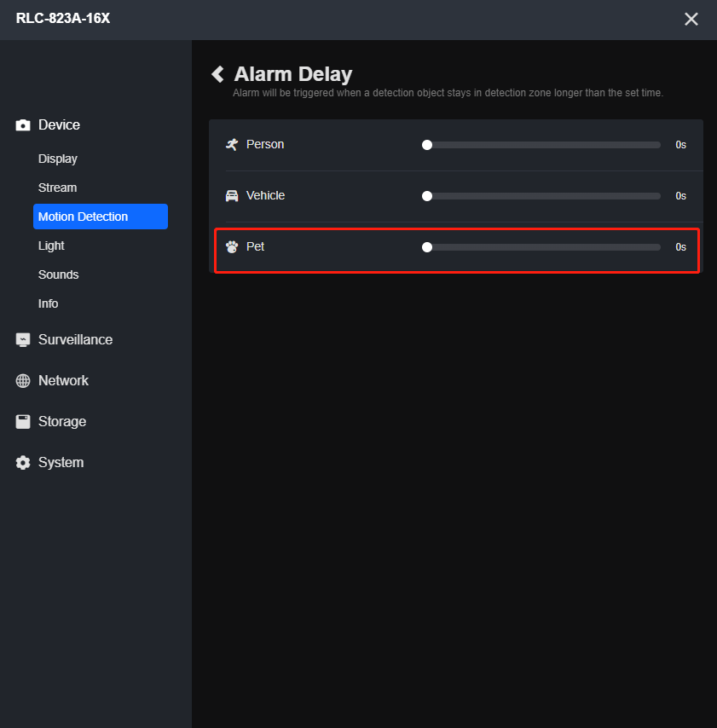Click the Pet paw icon
Image resolution: width=717 pixels, height=728 pixels.
(x=232, y=246)
